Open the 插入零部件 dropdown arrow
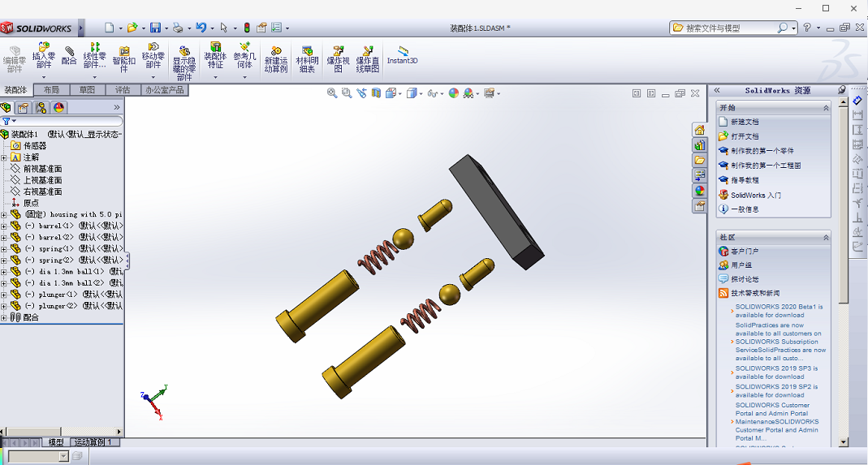Image resolution: width=868 pixels, height=465 pixels. coord(44,76)
